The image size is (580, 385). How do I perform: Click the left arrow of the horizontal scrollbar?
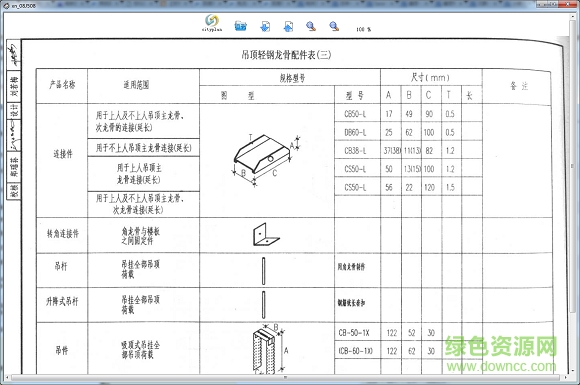[7, 378]
